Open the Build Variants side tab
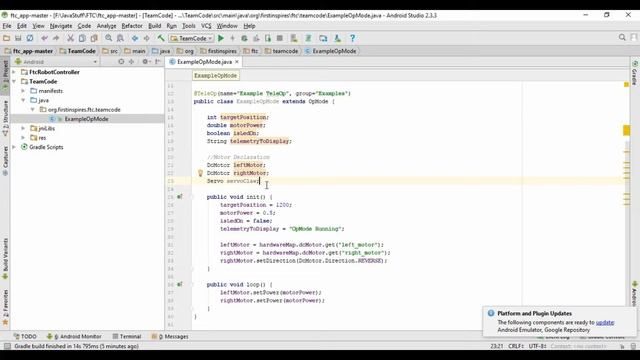The height and width of the screenshot is (360, 640). (x=5, y=259)
